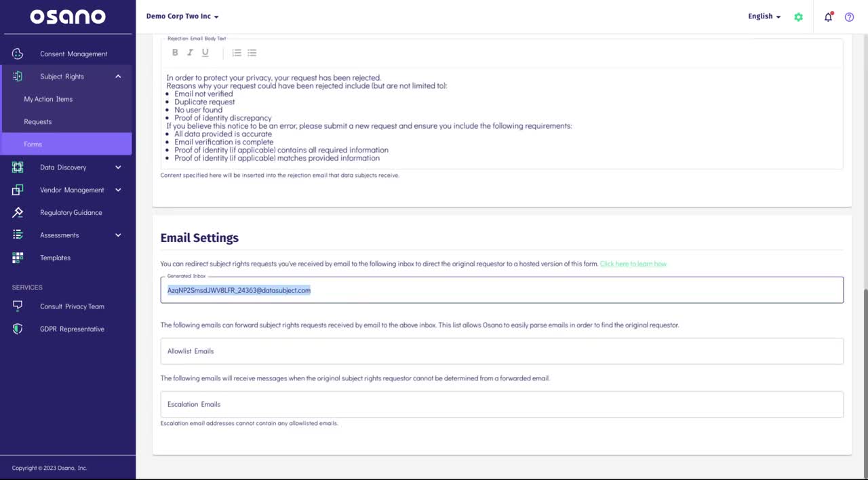This screenshot has width=868, height=480.
Task: Click the Osano logo
Action: [68, 17]
